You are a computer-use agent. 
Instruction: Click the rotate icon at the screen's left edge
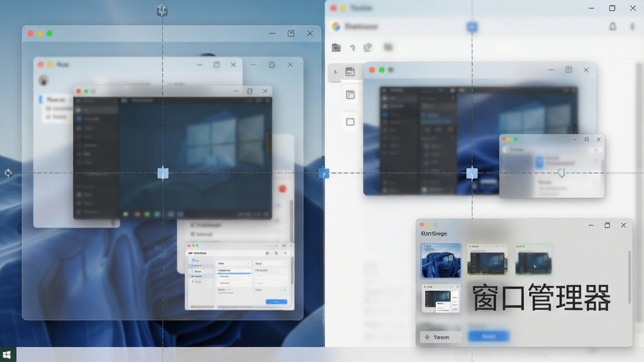[x=8, y=173]
